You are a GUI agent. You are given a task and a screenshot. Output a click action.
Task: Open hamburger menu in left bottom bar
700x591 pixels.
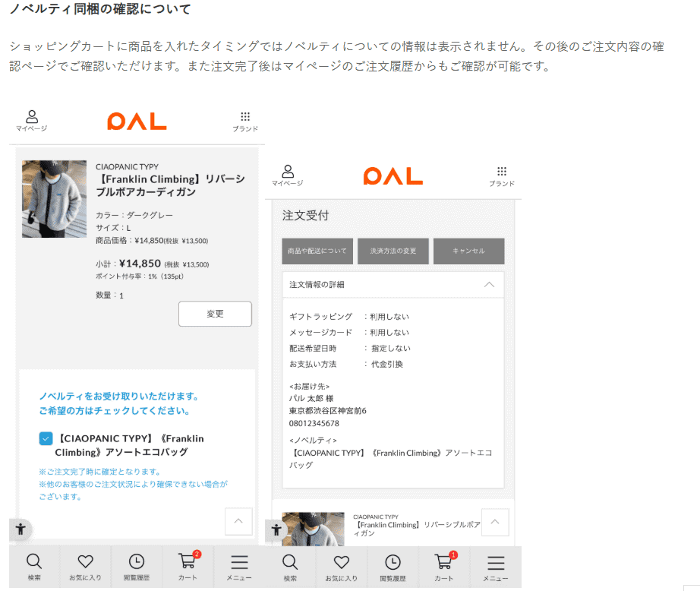click(x=239, y=567)
